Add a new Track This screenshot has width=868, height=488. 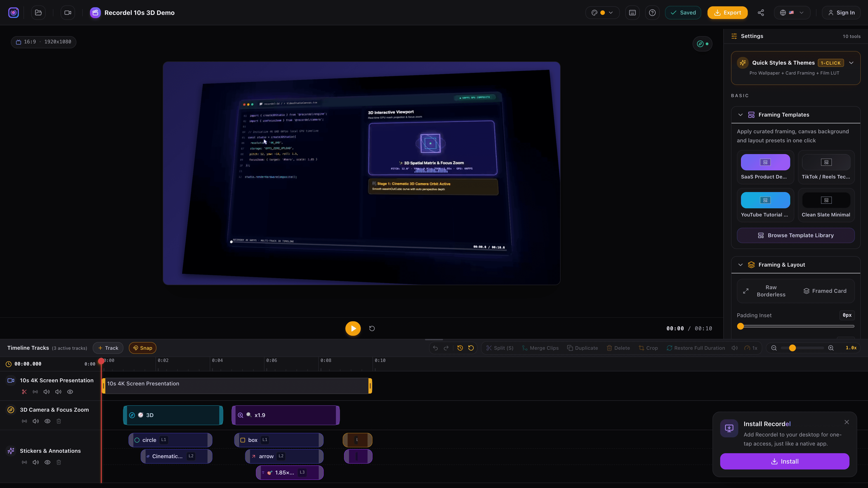click(x=108, y=348)
